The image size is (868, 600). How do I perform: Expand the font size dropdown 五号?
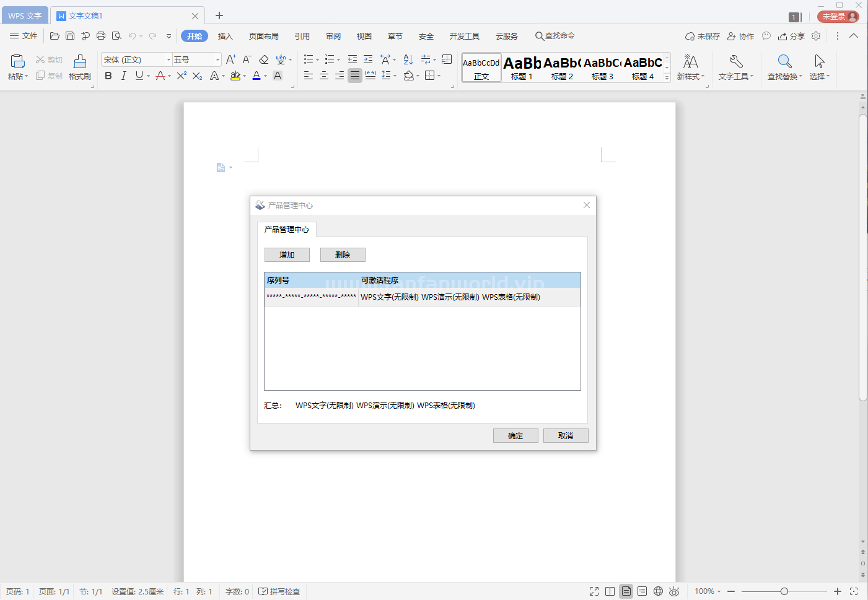point(217,59)
